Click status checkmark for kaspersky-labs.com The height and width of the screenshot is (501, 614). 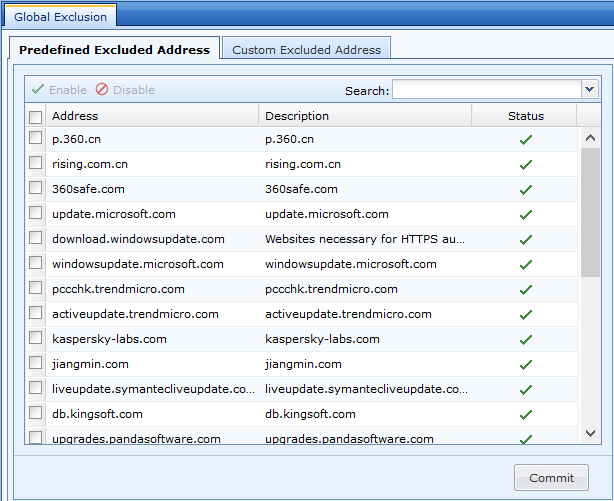coord(526,340)
